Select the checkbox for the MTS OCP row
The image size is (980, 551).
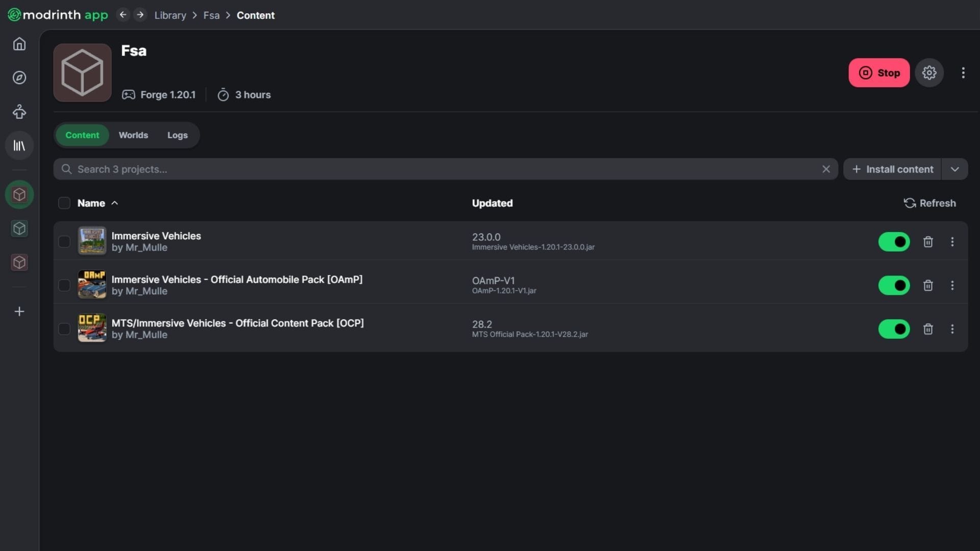click(64, 329)
